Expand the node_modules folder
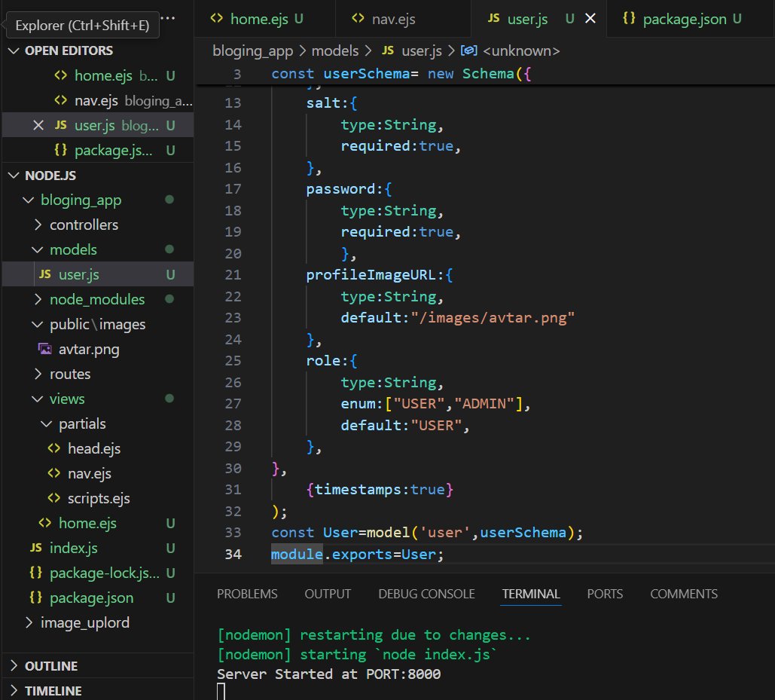775x700 pixels. (x=38, y=299)
